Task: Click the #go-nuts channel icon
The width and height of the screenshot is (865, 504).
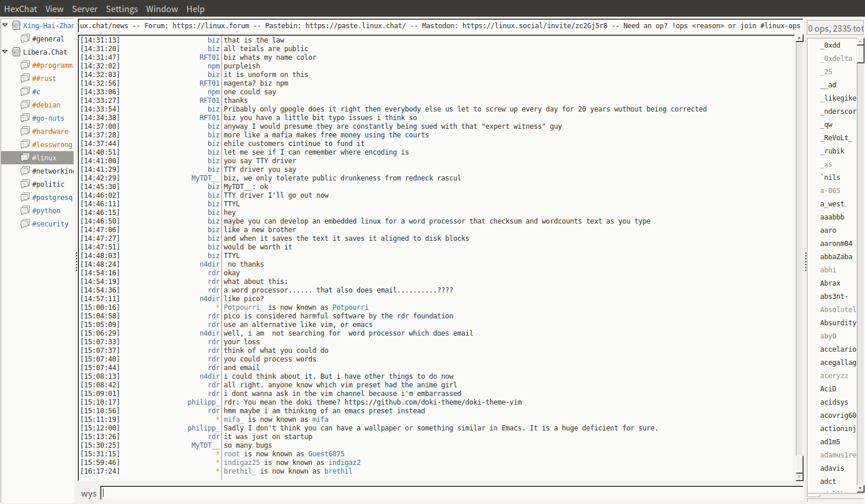Action: 25,118
